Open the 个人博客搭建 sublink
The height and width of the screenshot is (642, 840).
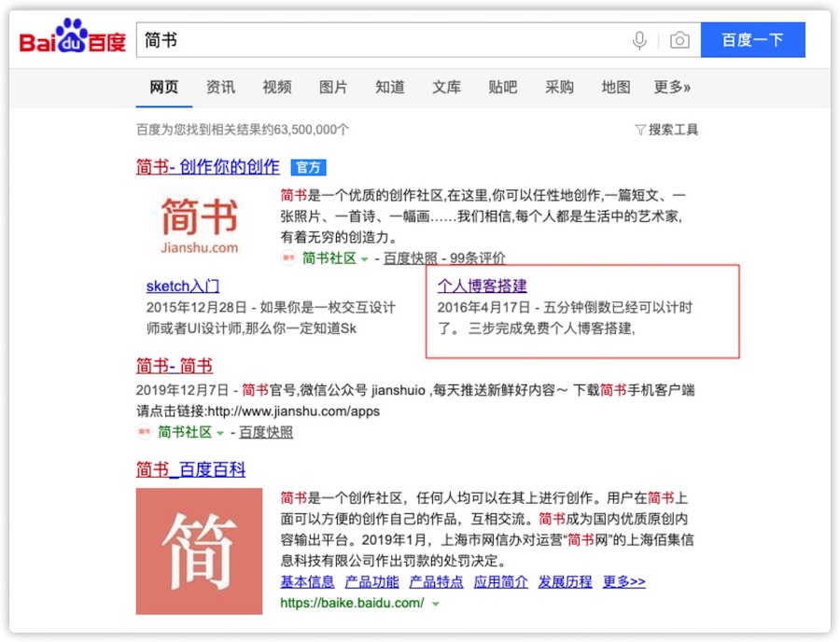(483, 286)
